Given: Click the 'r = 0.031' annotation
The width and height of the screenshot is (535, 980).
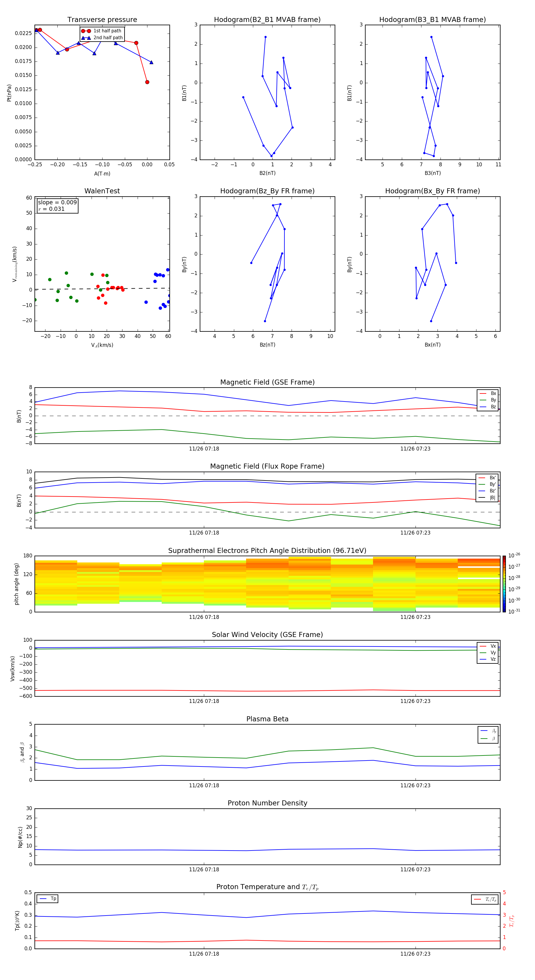Looking at the screenshot, I should [51, 209].
